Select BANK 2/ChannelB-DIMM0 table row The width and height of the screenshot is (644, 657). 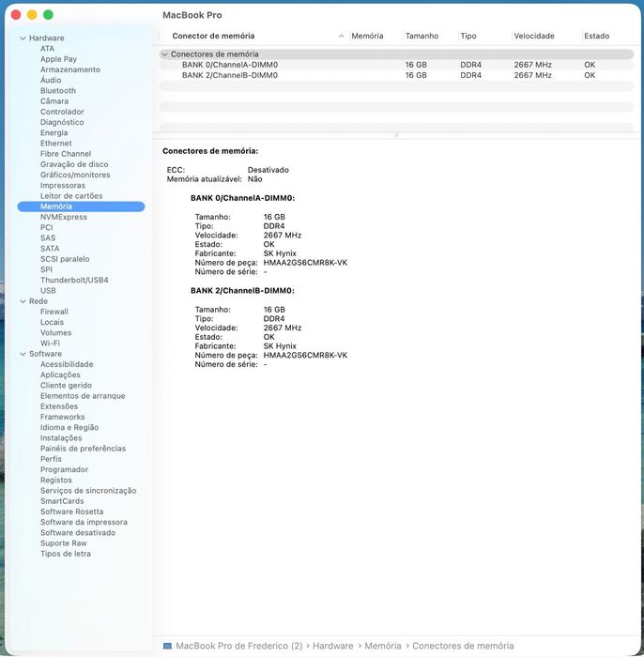coord(396,75)
